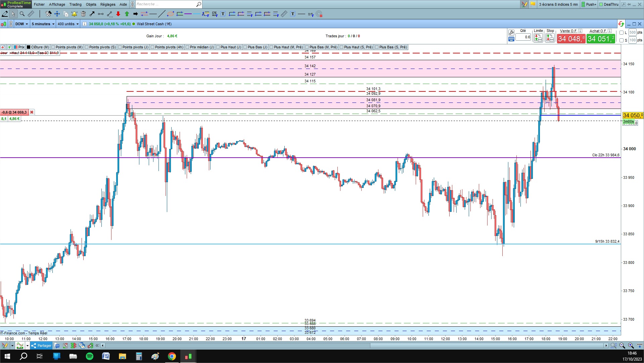
Task: Collapse the bottom toolbar with double chevron
Action: point(97,346)
